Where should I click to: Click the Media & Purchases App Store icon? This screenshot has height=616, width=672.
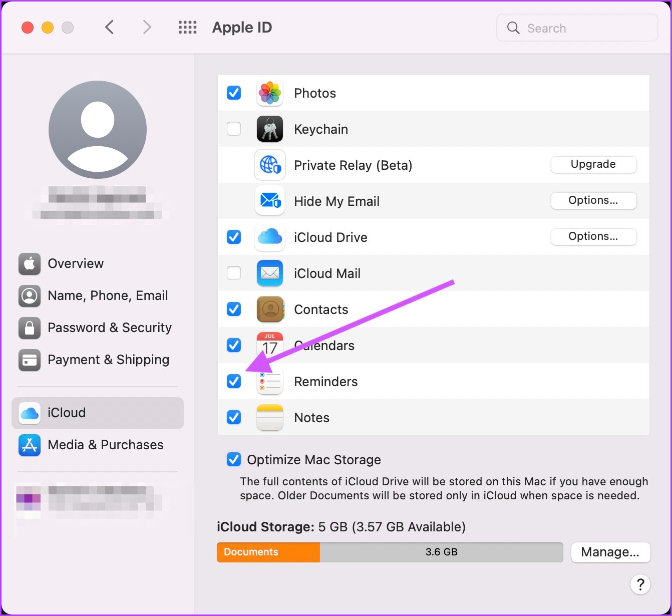30,445
